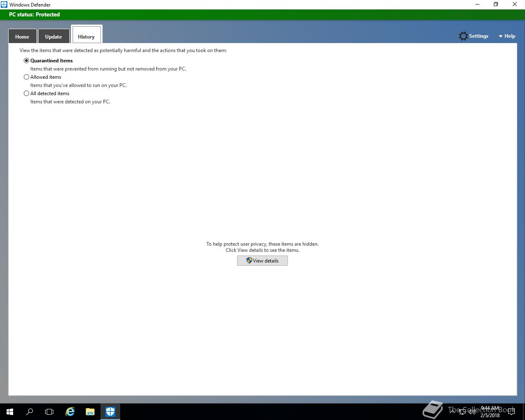Click text 'Items that were prevented from running'
The height and width of the screenshot is (420, 525).
108,69
